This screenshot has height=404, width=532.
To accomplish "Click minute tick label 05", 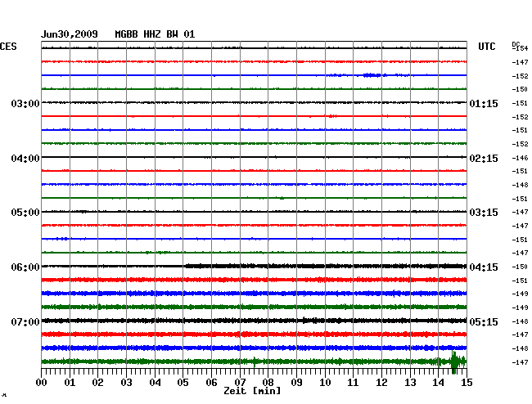I will [183, 382].
